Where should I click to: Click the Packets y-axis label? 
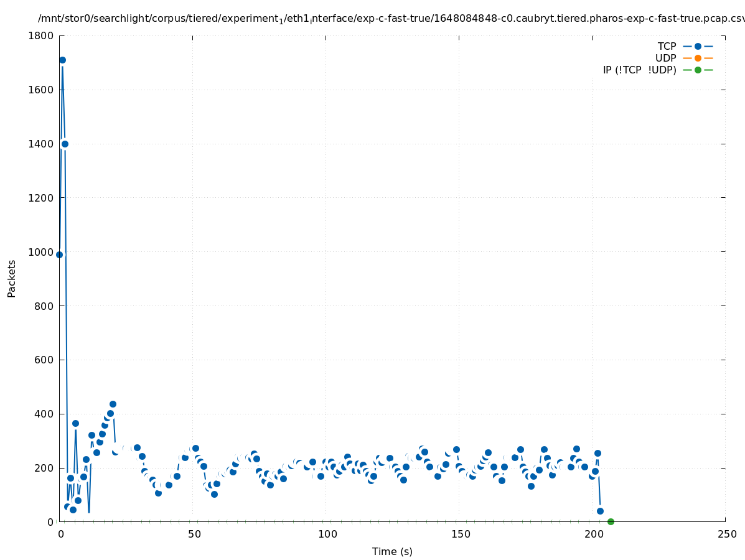(12, 279)
